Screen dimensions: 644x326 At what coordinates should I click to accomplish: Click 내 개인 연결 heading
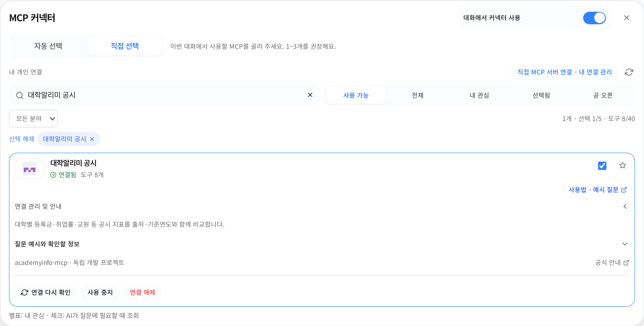[25, 72]
